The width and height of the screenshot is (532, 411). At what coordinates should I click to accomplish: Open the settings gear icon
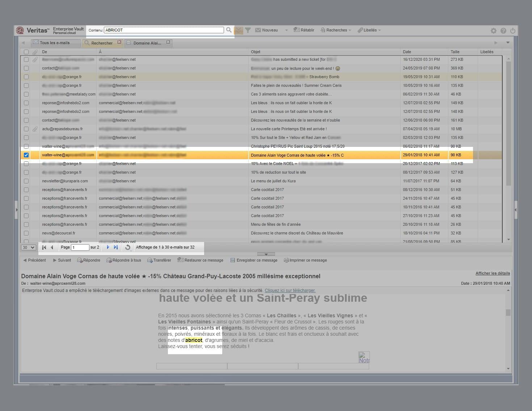point(494,31)
